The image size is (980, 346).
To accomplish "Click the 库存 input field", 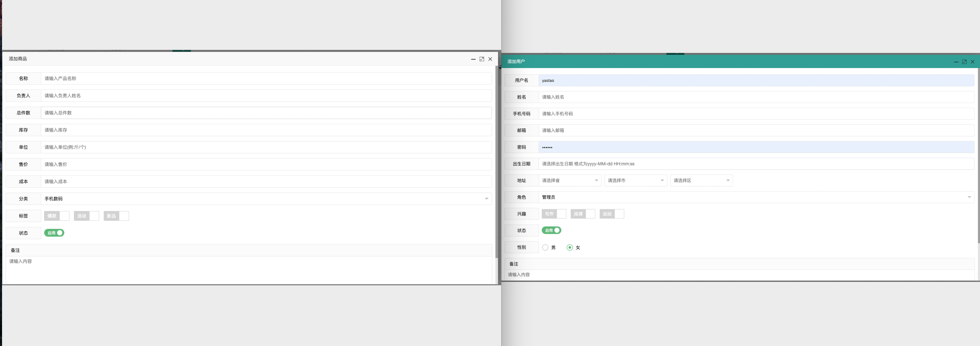I will coord(266,130).
